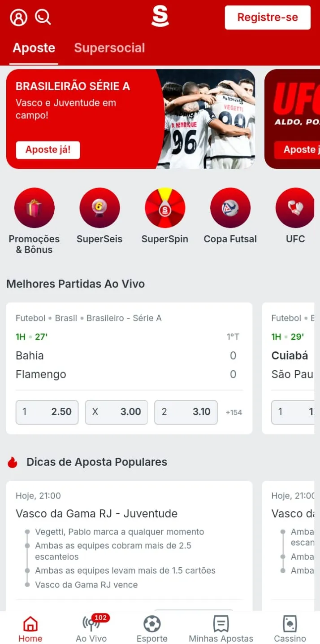Open Promoções & Bônus gift icon
Viewport: 320px width, 644px height.
pyautogui.click(x=35, y=207)
